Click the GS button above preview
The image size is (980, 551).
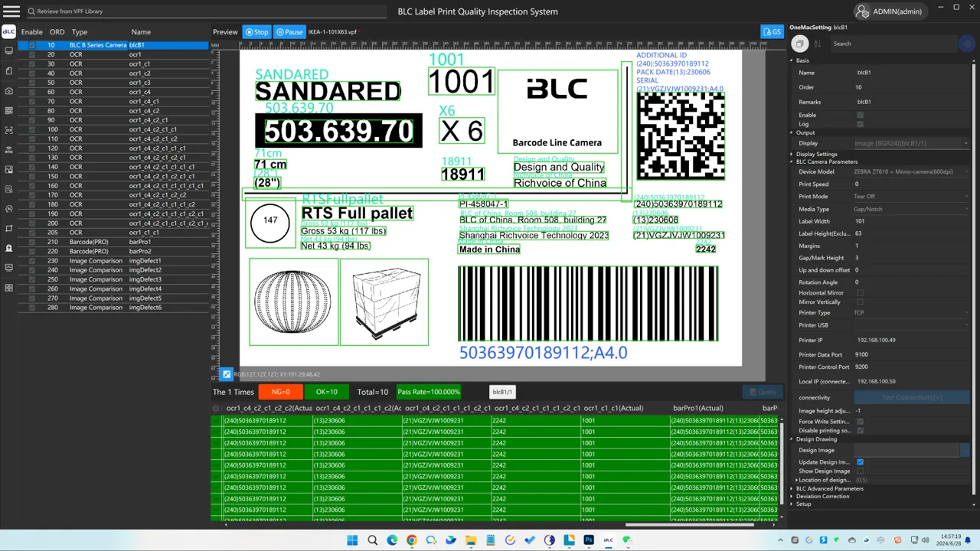(x=772, y=31)
